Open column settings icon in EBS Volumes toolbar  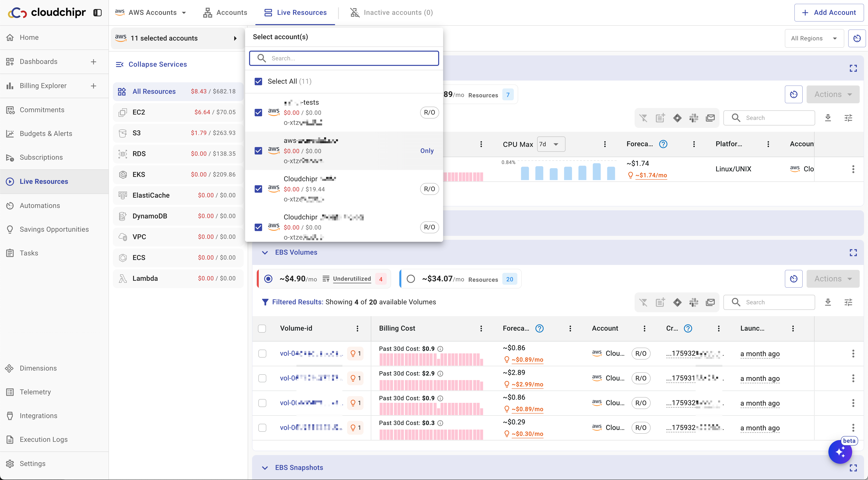(x=848, y=302)
